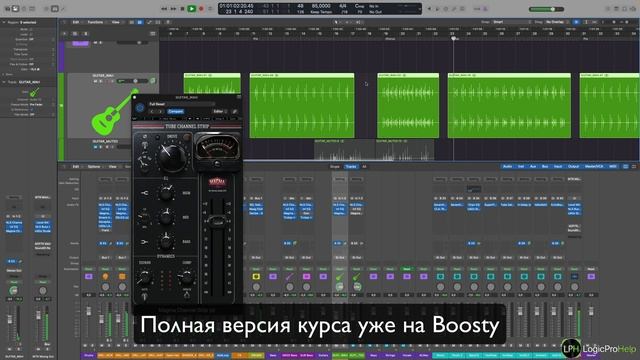This screenshot has height=360, width=640.
Task: Click the plugin link icon
Action: pyautogui.click(x=235, y=111)
